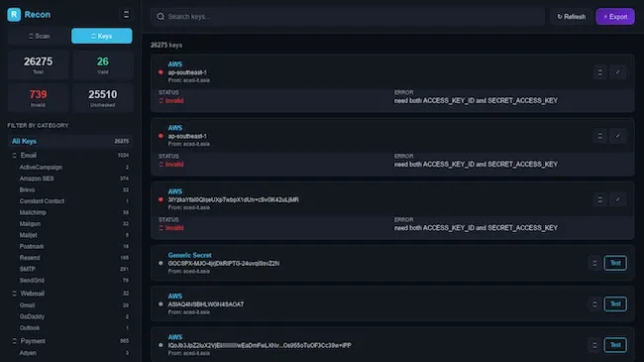Filter by Gmail keys

[x=73, y=305]
